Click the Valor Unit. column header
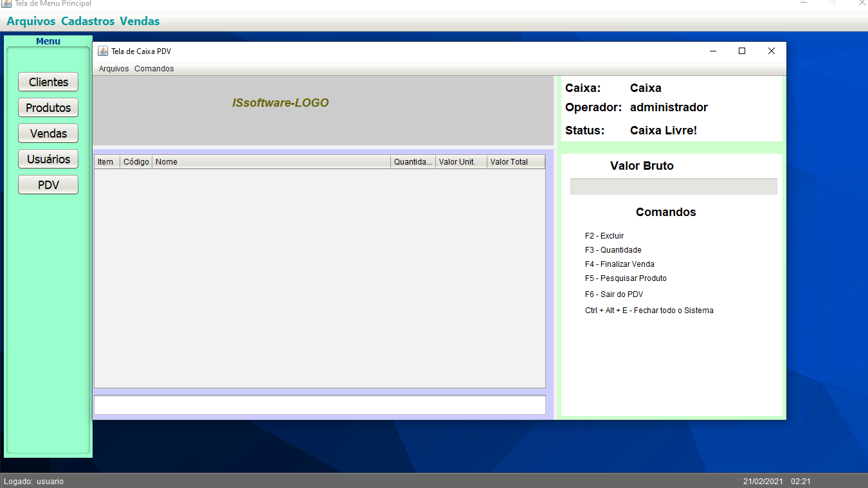868x488 pixels. click(x=462, y=162)
